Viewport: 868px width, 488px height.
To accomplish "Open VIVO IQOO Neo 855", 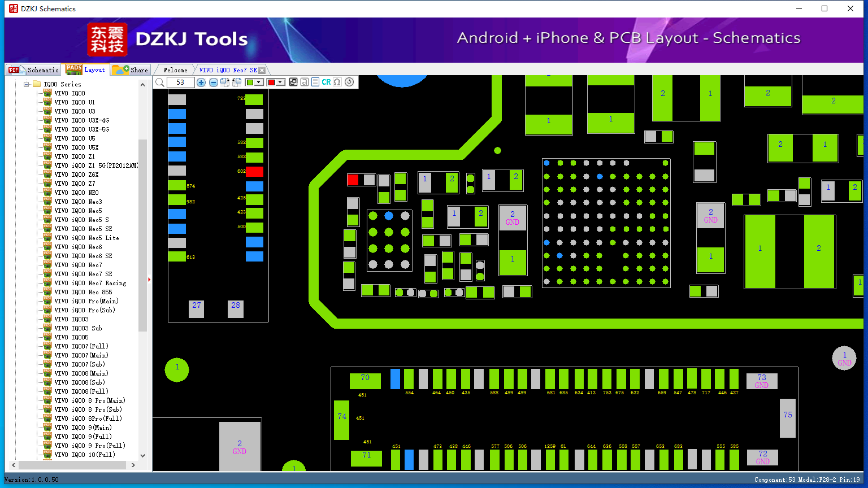I will pos(83,292).
